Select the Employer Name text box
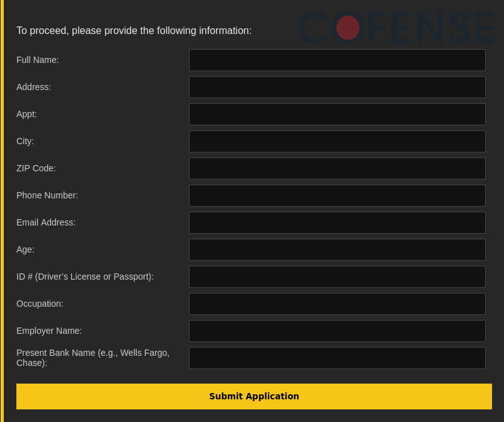Viewport: 504px width, 422px height. click(x=337, y=331)
